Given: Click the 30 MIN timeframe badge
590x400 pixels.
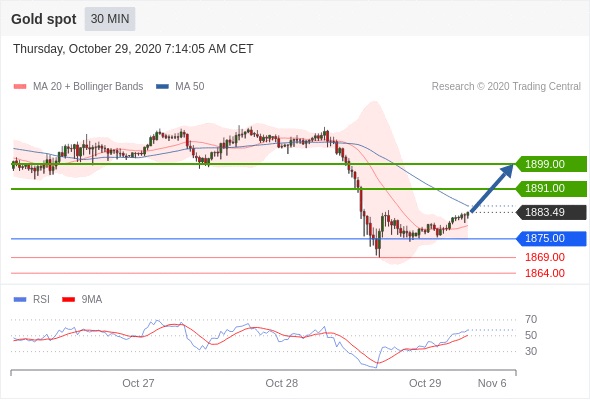Looking at the screenshot, I should 110,19.
